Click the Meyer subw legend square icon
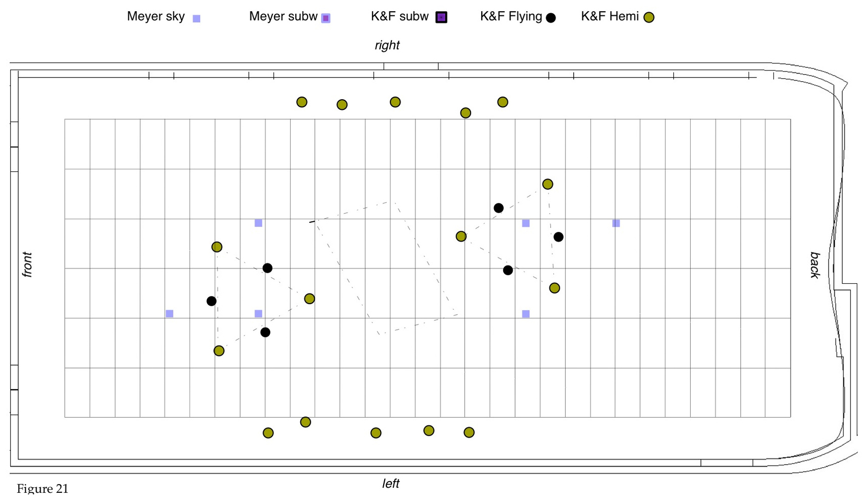 (x=325, y=18)
